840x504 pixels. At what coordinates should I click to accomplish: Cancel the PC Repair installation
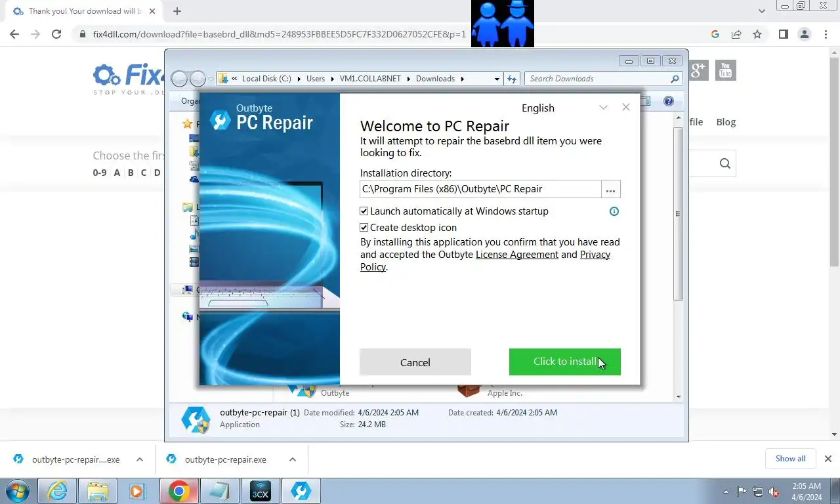tap(415, 362)
